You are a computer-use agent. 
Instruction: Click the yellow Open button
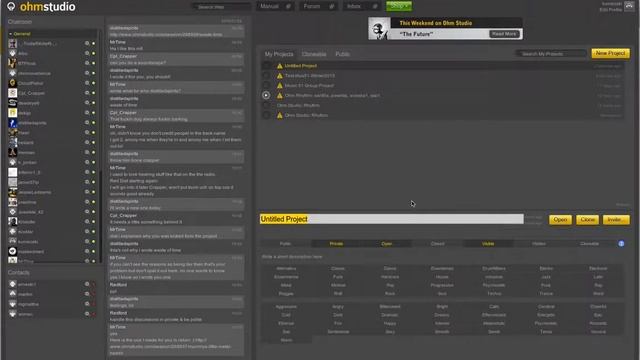tap(560, 220)
